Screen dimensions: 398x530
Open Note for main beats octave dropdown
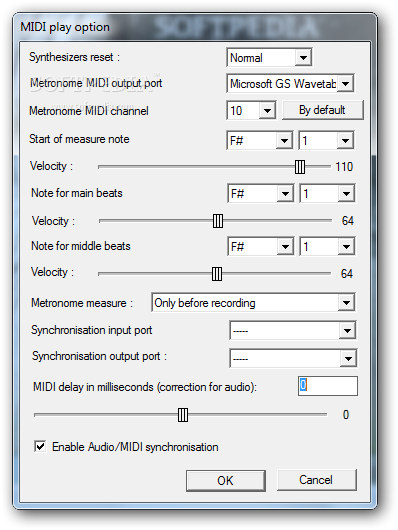point(327,194)
